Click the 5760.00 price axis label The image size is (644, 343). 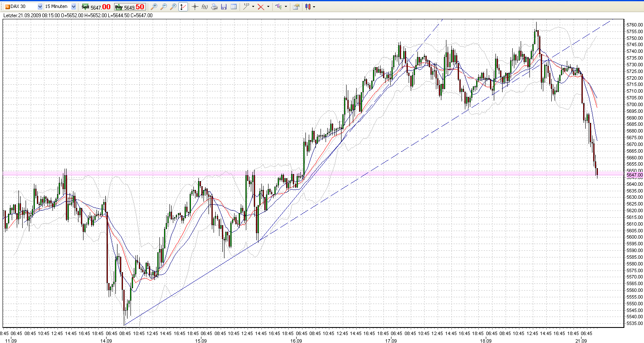click(634, 25)
